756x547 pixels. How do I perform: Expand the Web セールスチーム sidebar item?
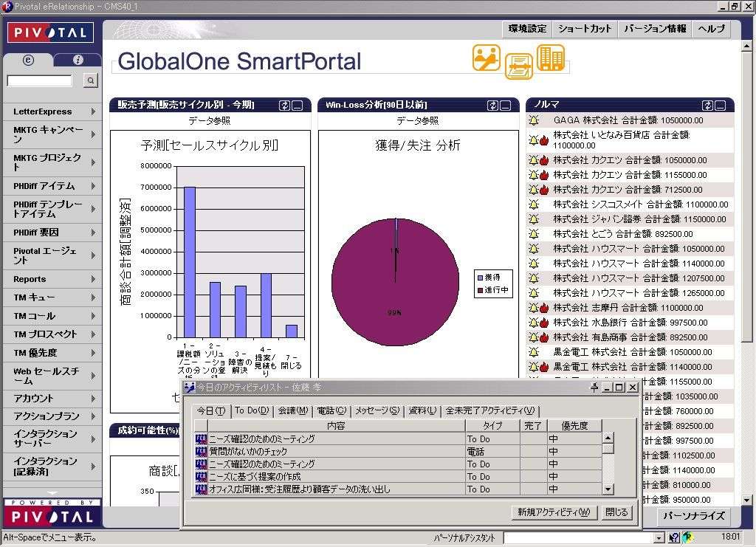tap(92, 376)
